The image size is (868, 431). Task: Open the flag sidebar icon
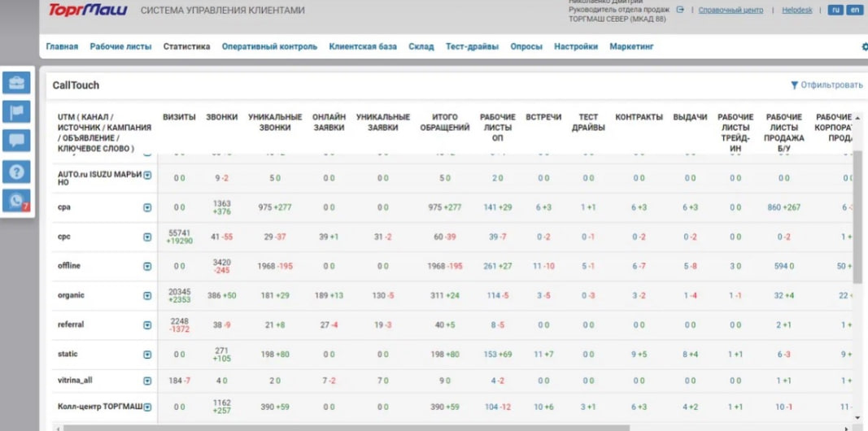click(16, 111)
